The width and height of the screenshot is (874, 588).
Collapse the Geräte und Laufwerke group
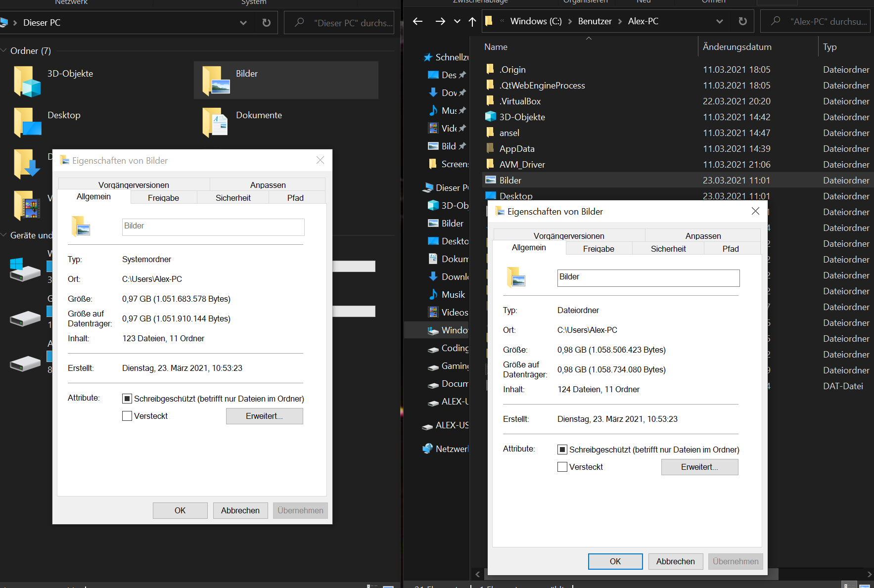[4, 235]
